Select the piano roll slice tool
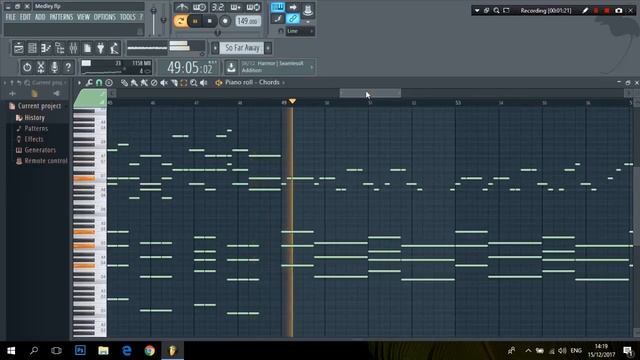640x360 pixels. click(x=174, y=83)
